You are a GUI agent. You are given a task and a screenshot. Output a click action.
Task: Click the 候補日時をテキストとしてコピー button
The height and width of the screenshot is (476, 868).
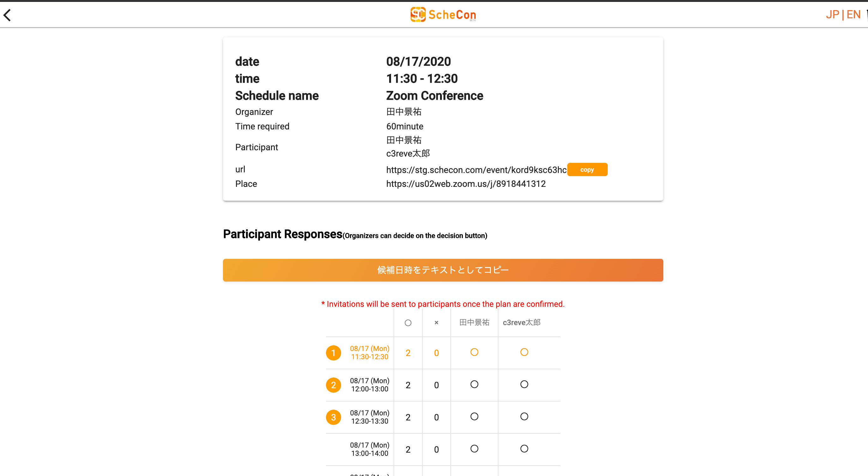tap(443, 270)
